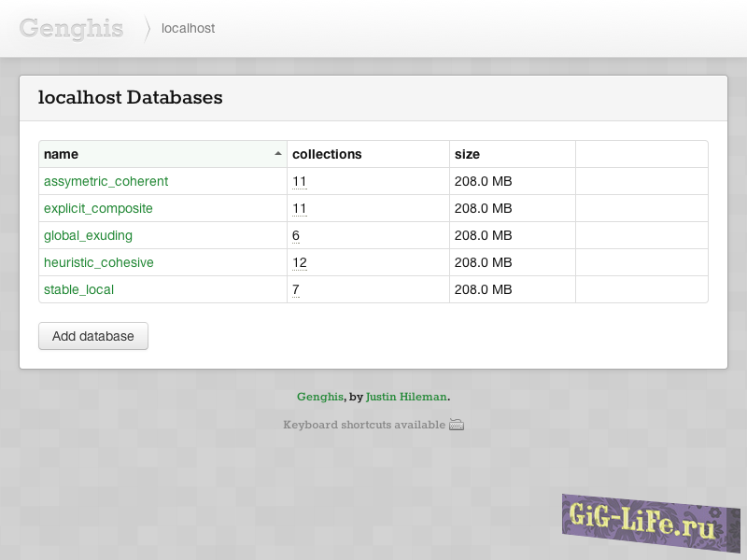Click collections count 11 for assymetric_coherent
The height and width of the screenshot is (560, 747).
[x=299, y=181]
